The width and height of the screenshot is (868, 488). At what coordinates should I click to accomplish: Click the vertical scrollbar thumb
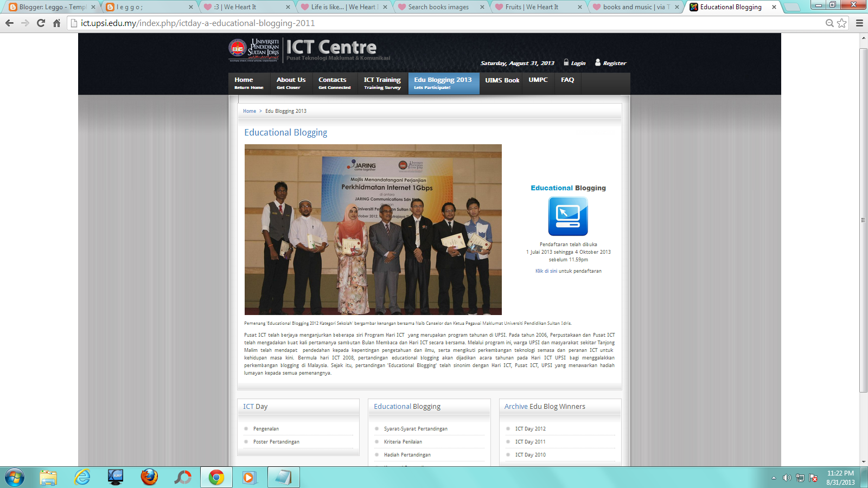(863, 220)
